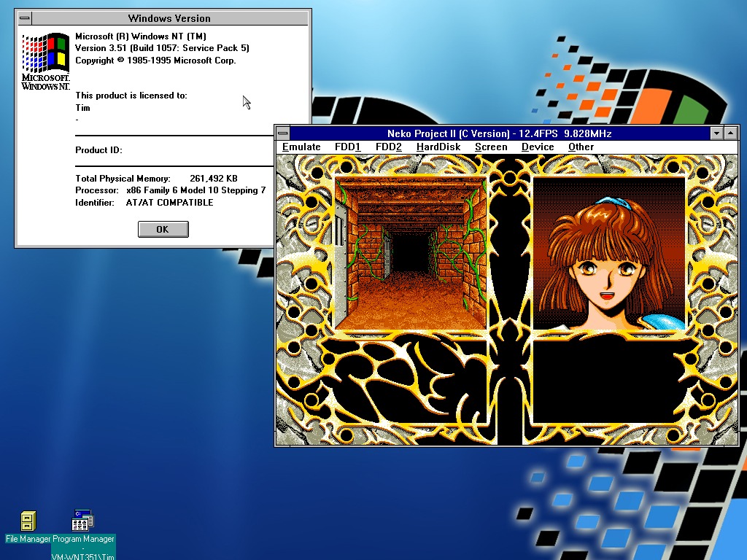
Task: Open the Screen menu
Action: [491, 147]
